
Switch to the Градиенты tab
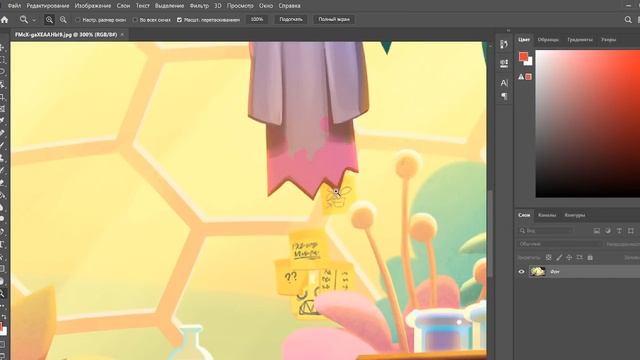click(580, 40)
